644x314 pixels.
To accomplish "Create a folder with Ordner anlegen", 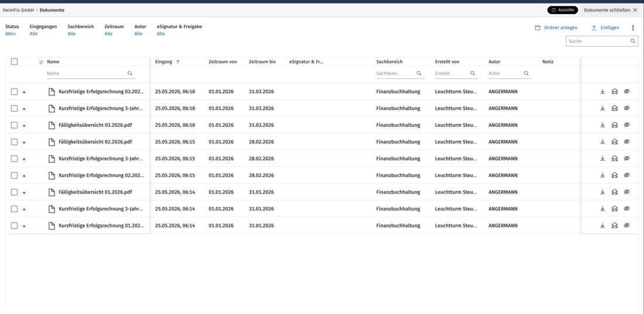I will (556, 28).
